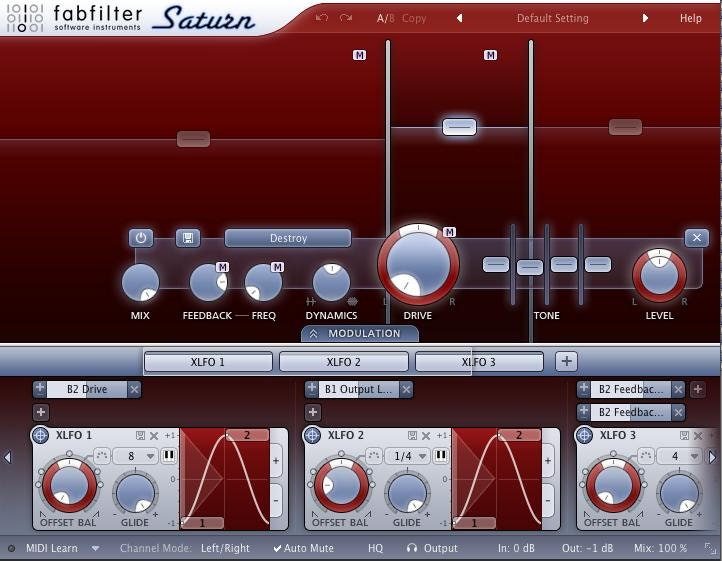The width and height of the screenshot is (722, 561).
Task: Click XLFO 2 step sequencer dots icon
Action: 374,456
